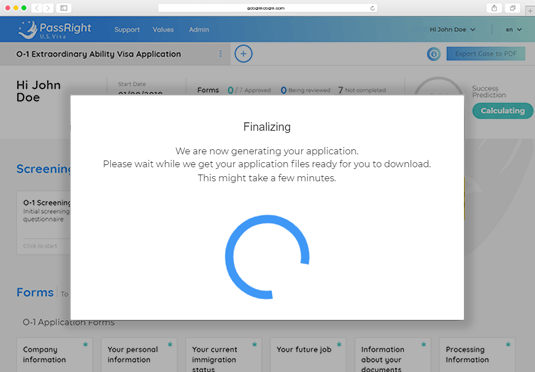Click the loading spinner in the Finalizing dialog
The height and width of the screenshot is (372, 535).
(x=267, y=257)
